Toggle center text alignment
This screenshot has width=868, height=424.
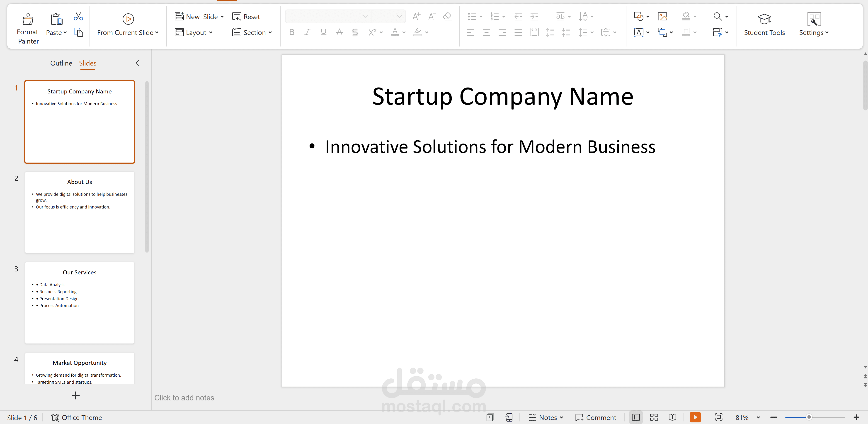click(x=486, y=32)
